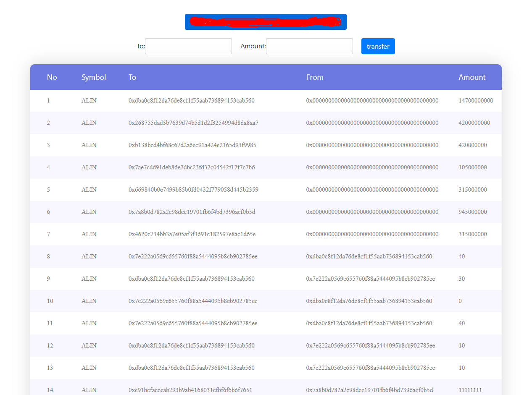Click the No column header
This screenshot has height=395, width=532.
52,77
